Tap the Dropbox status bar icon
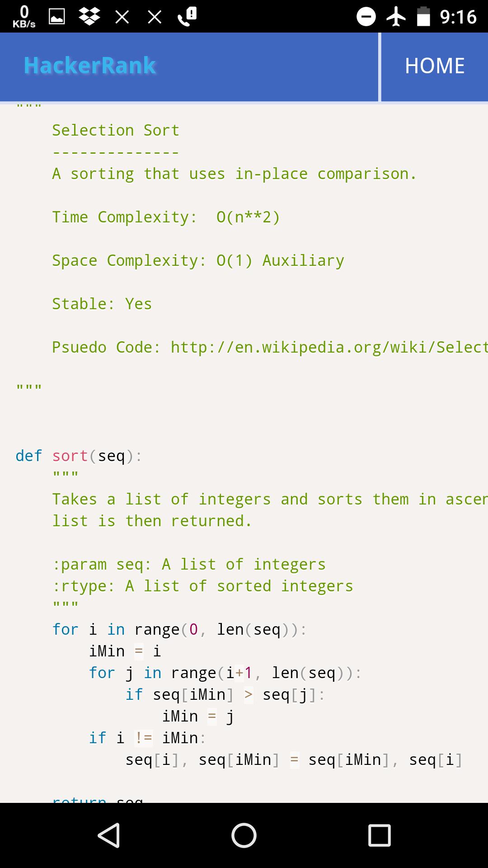The height and width of the screenshot is (868, 488). point(89,16)
